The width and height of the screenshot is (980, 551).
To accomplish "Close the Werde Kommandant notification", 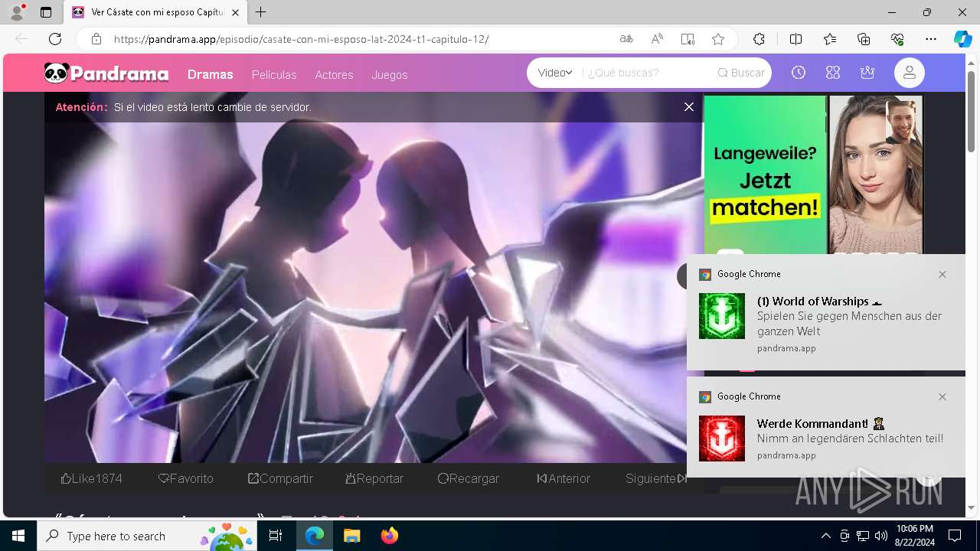I will (x=942, y=396).
